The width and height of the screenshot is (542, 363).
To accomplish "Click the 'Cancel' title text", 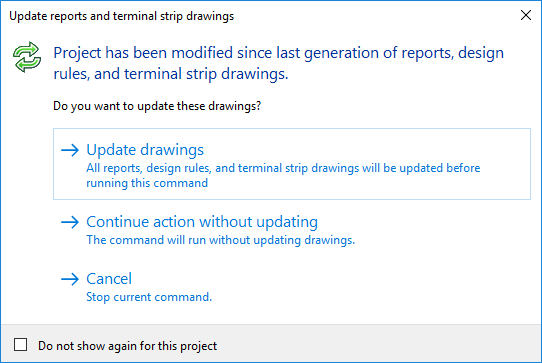I will coord(109,279).
